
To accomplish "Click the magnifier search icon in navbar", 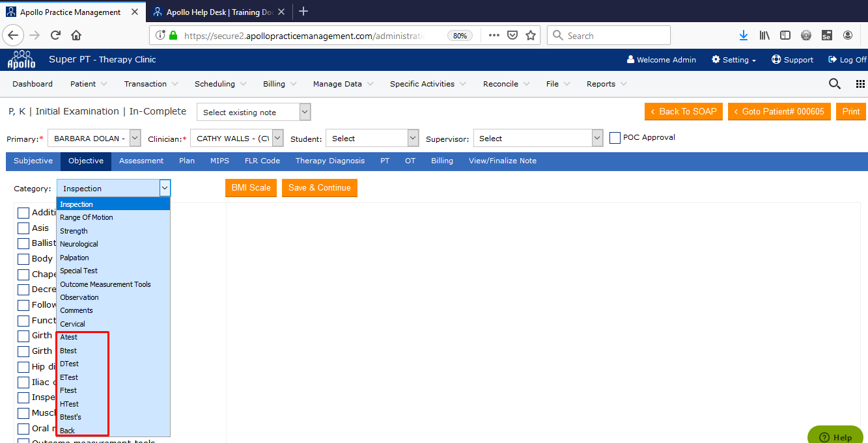I will 834,84.
